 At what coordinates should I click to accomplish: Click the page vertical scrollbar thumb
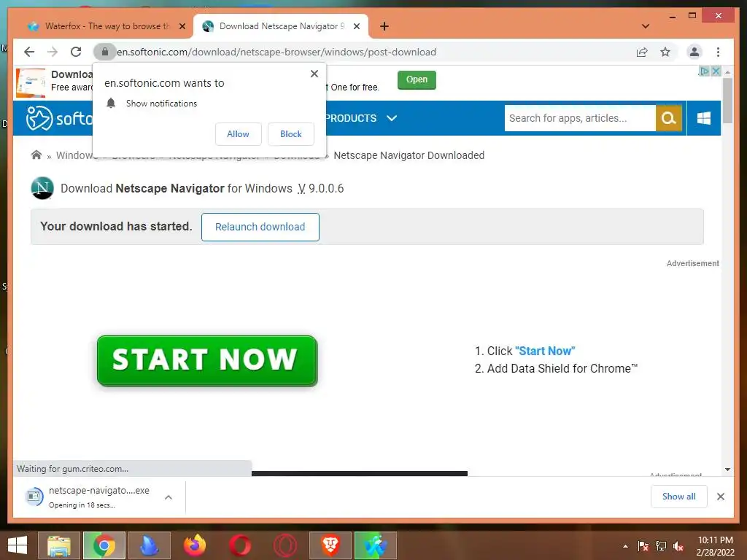(727, 100)
